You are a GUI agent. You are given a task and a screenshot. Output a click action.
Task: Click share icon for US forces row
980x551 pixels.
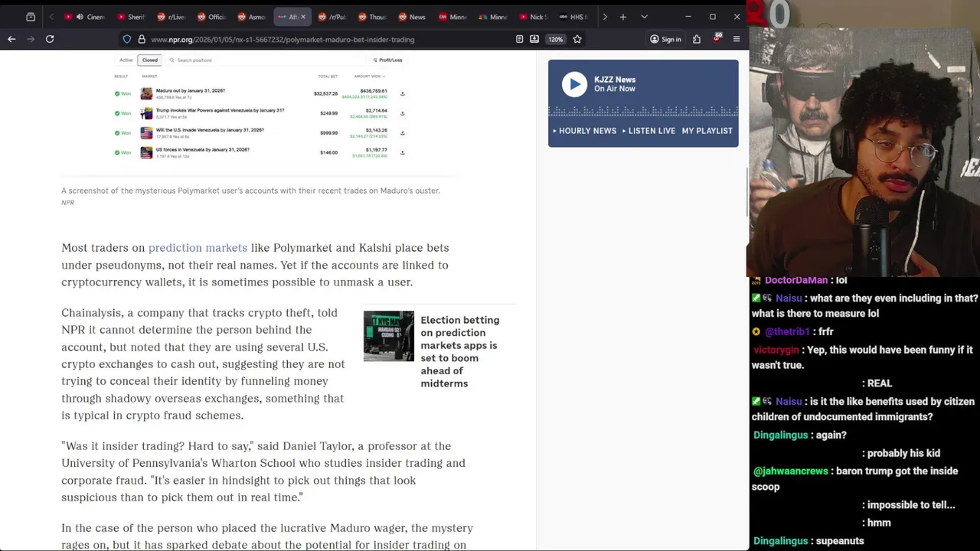(x=402, y=152)
